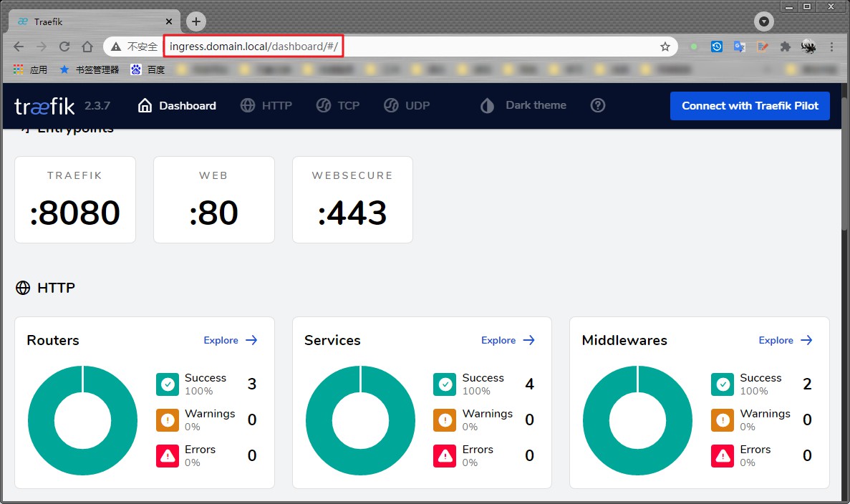The image size is (850, 504).
Task: Click the not secure warning icon
Action: [115, 47]
